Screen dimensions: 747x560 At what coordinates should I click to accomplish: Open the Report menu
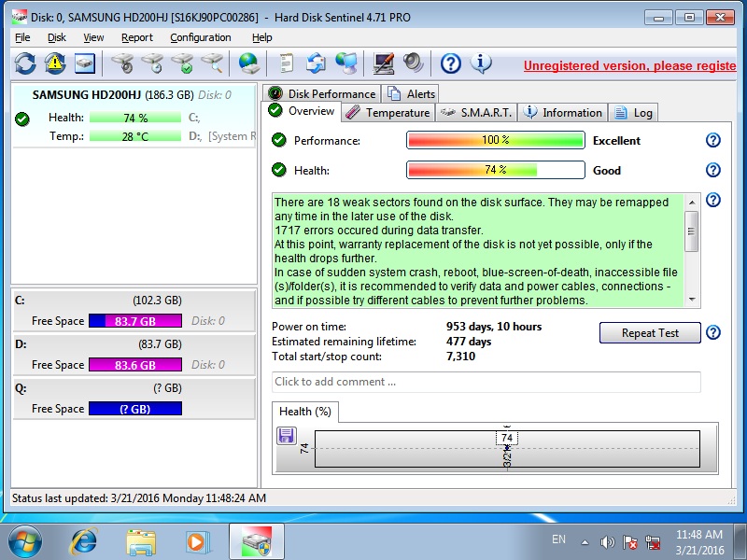[137, 37]
